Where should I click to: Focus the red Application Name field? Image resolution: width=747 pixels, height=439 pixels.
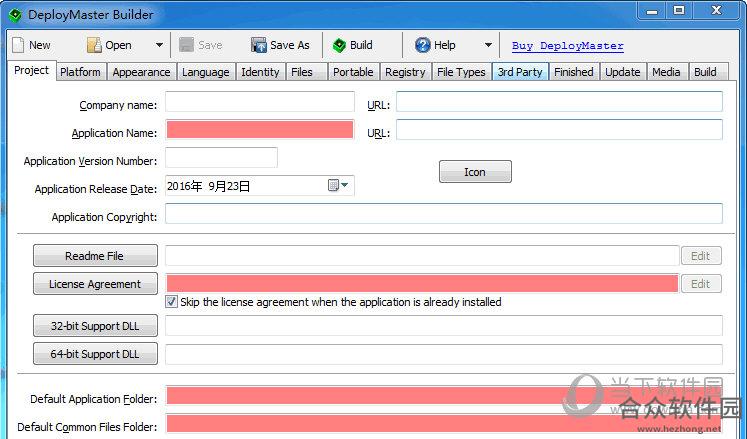point(260,130)
